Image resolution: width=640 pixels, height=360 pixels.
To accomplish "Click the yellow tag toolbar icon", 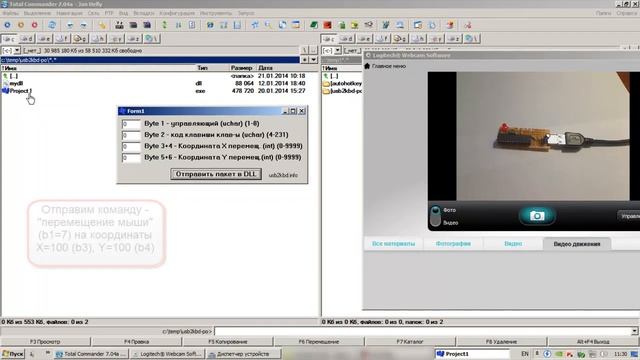I will coord(102,25).
